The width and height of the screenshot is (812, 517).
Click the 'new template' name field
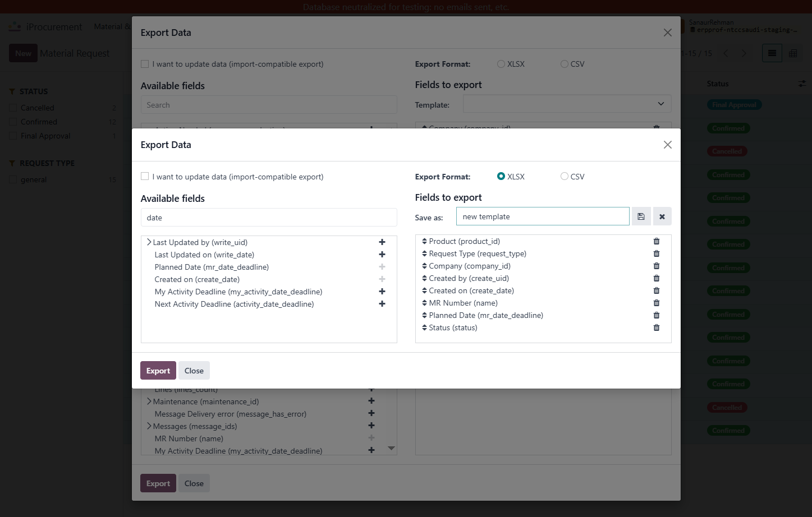(543, 216)
